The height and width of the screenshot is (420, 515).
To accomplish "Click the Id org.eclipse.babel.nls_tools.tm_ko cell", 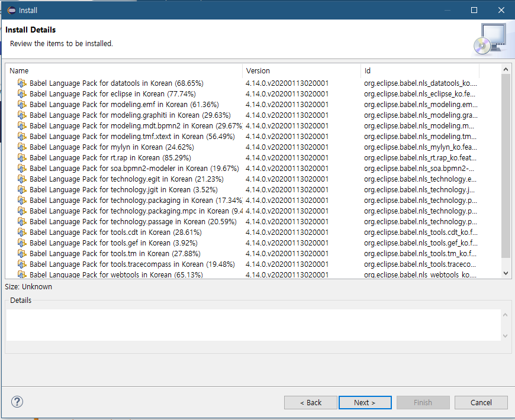I will [x=420, y=254].
